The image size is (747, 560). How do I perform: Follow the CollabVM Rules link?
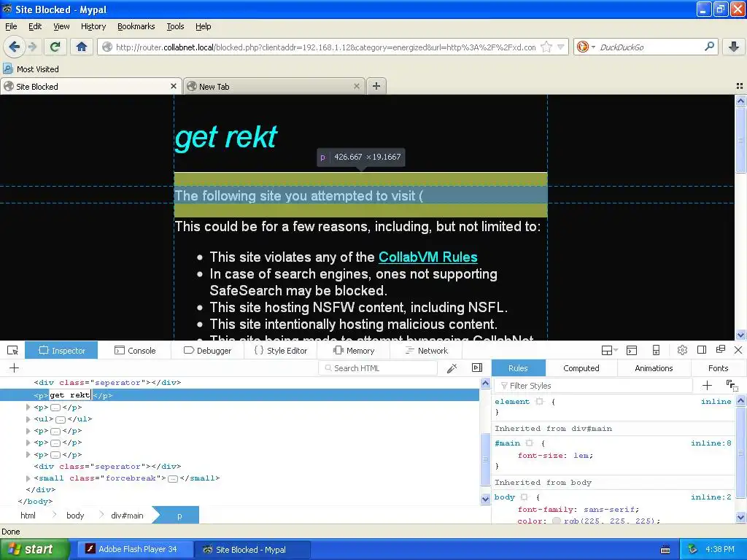427,257
